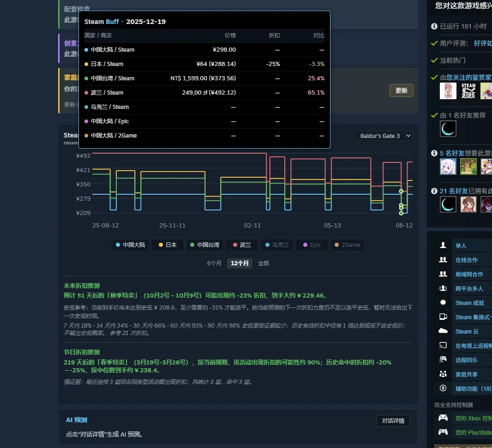492x448 pixels.
Task: Click the 5 名好友 link
Action: tap(452, 153)
